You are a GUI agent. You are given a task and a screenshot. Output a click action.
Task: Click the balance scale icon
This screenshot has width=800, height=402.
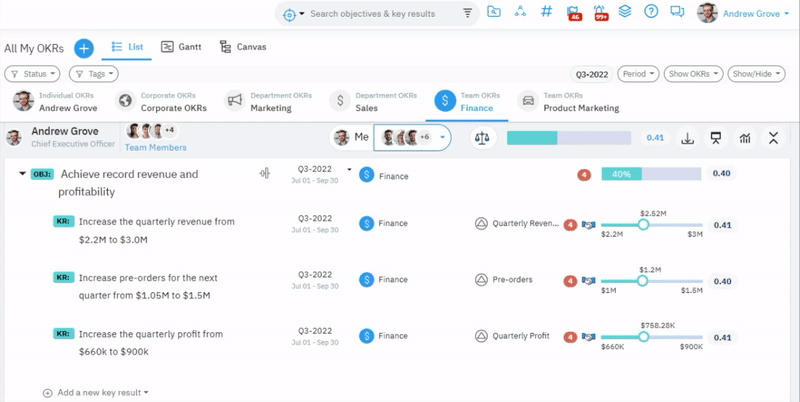[483, 138]
